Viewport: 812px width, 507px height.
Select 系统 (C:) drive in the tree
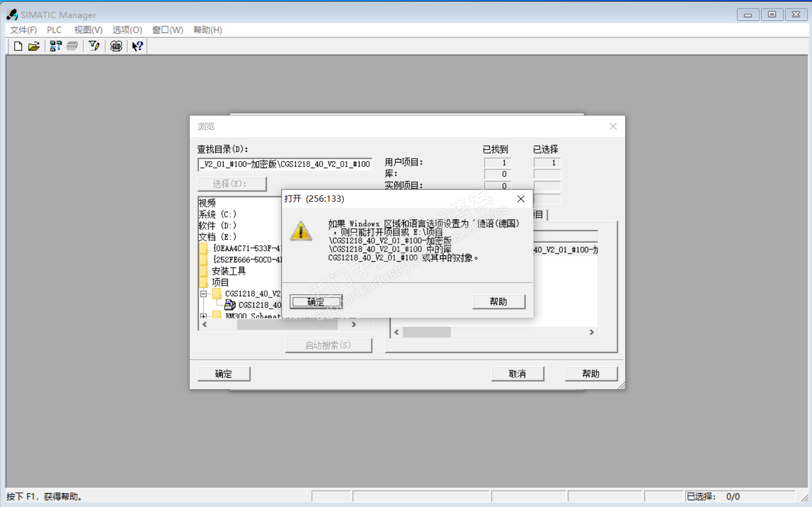(218, 214)
